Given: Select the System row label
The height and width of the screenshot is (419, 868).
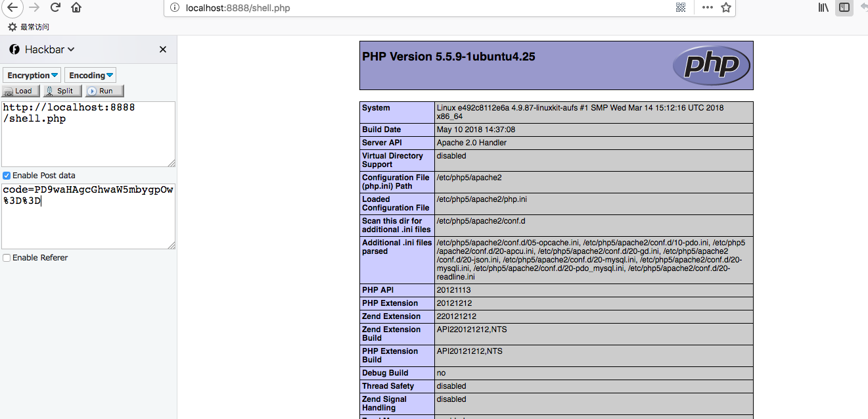Looking at the screenshot, I should 376,108.
